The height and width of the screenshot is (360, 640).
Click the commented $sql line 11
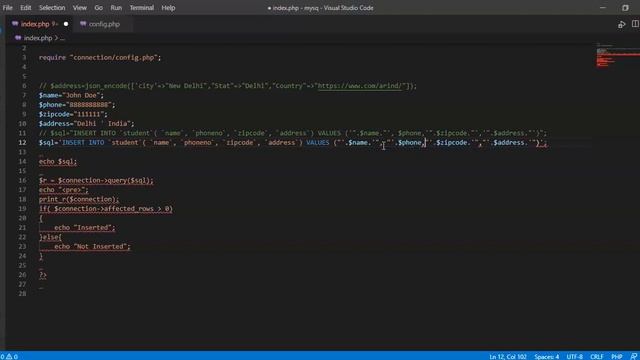pos(292,133)
